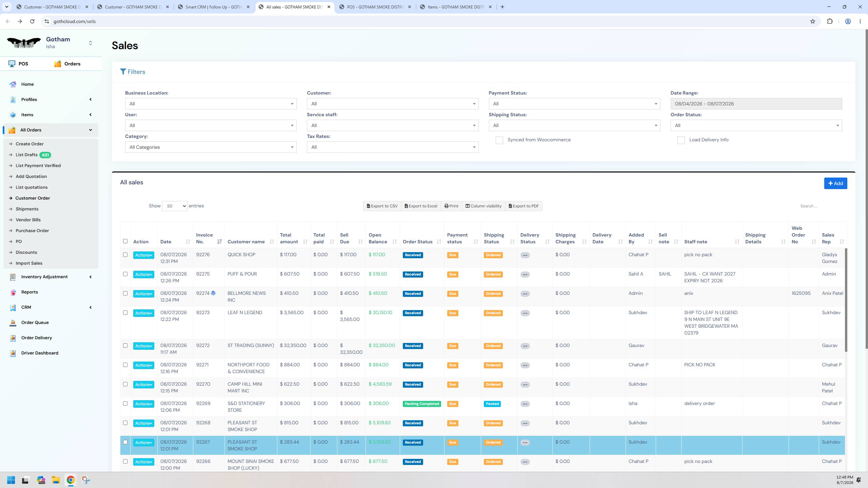This screenshot has width=868, height=488.
Task: Change the Show entries count dropdown
Action: [x=175, y=206]
